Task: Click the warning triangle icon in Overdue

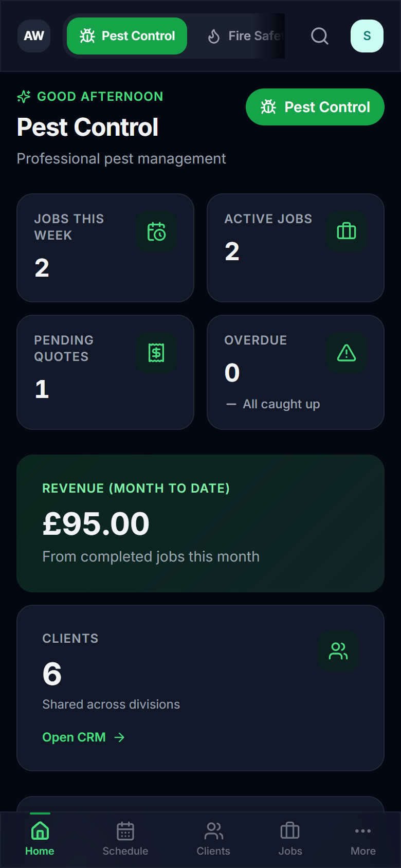Action: pos(346,353)
